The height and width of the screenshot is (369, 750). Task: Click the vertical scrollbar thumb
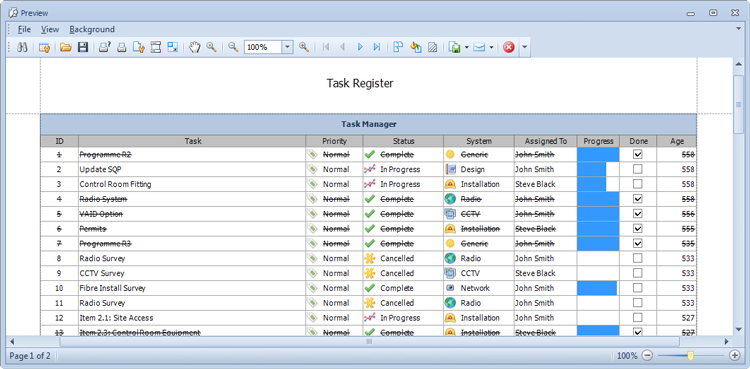[739, 104]
